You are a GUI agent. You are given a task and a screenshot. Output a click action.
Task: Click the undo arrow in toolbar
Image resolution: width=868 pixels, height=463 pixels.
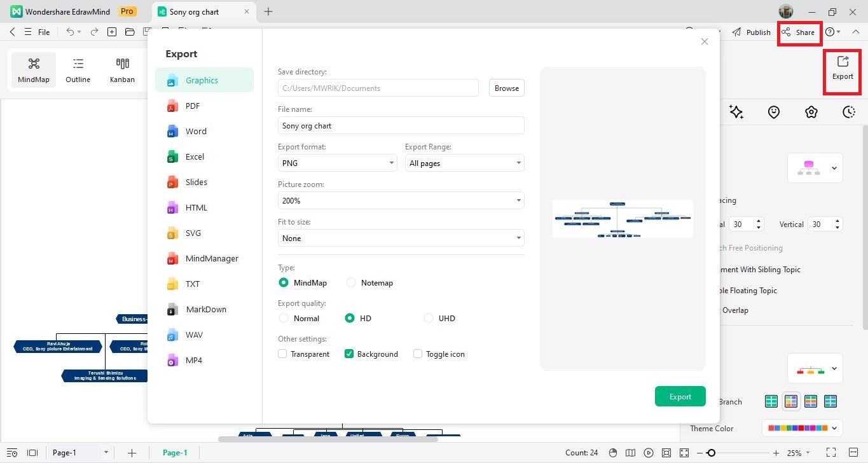pyautogui.click(x=70, y=32)
